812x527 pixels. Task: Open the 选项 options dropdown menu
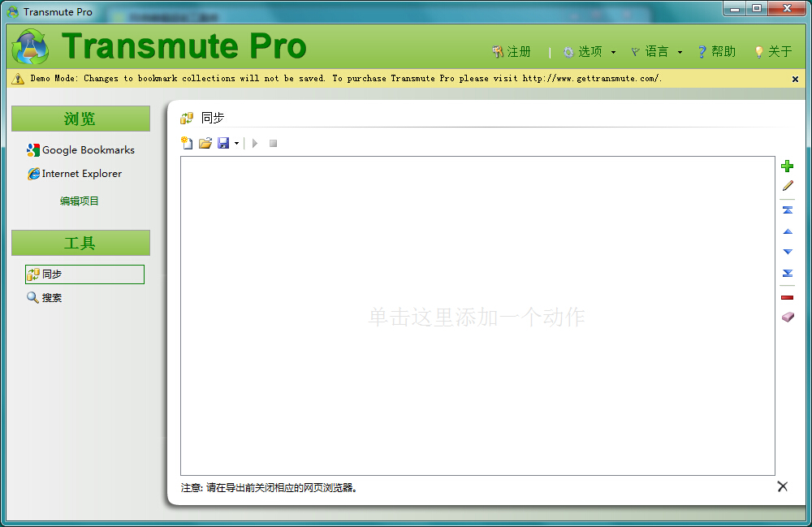[x=590, y=52]
